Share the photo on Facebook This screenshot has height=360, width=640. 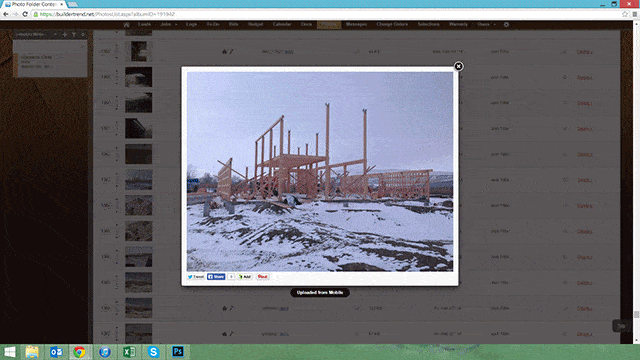216,277
